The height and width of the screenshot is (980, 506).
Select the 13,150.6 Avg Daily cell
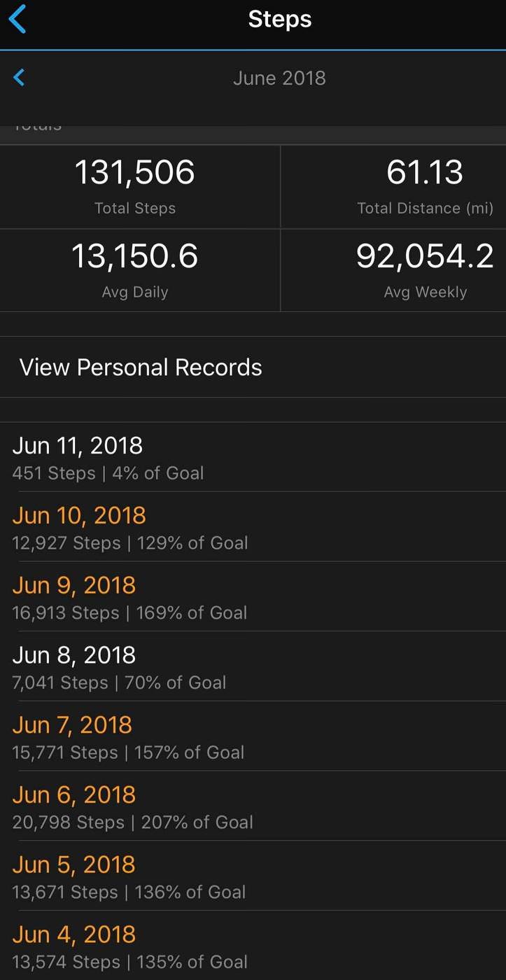click(x=135, y=269)
